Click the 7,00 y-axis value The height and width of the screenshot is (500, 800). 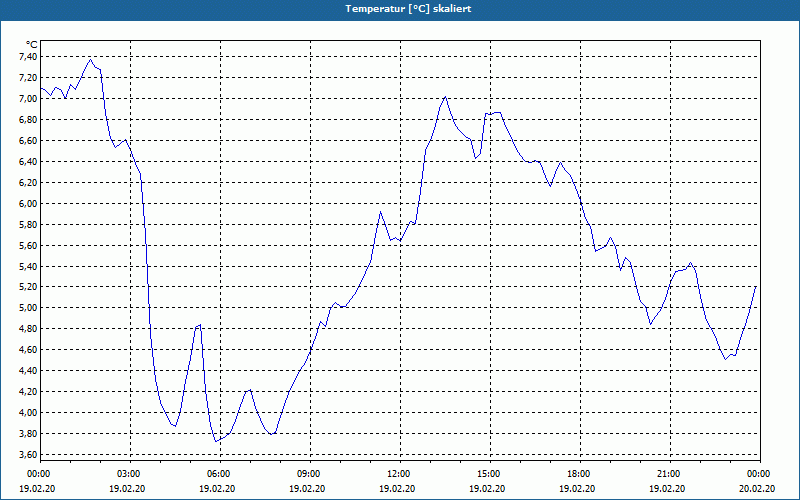pyautogui.click(x=29, y=98)
